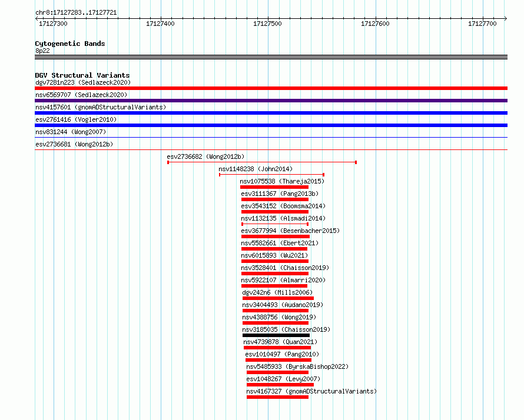Click the red bar under esv1048267
This screenshot has width=524, height=420.
(x=280, y=385)
